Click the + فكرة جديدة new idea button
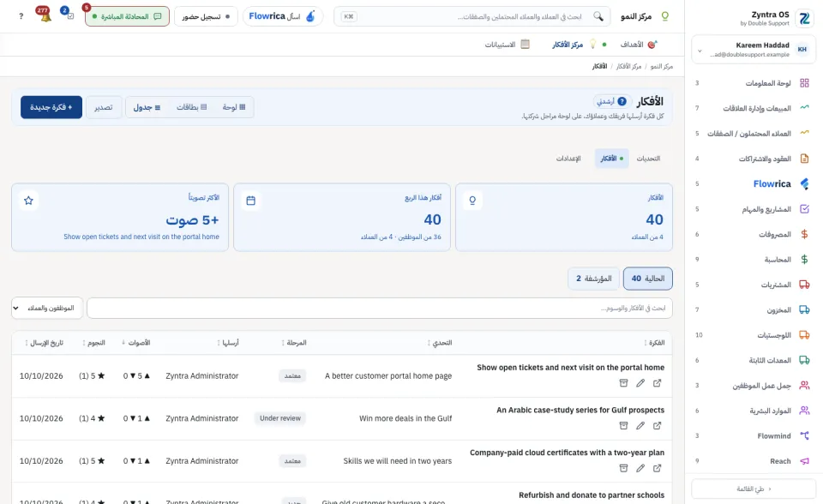Screen dimensions: 823x504 tap(51, 107)
